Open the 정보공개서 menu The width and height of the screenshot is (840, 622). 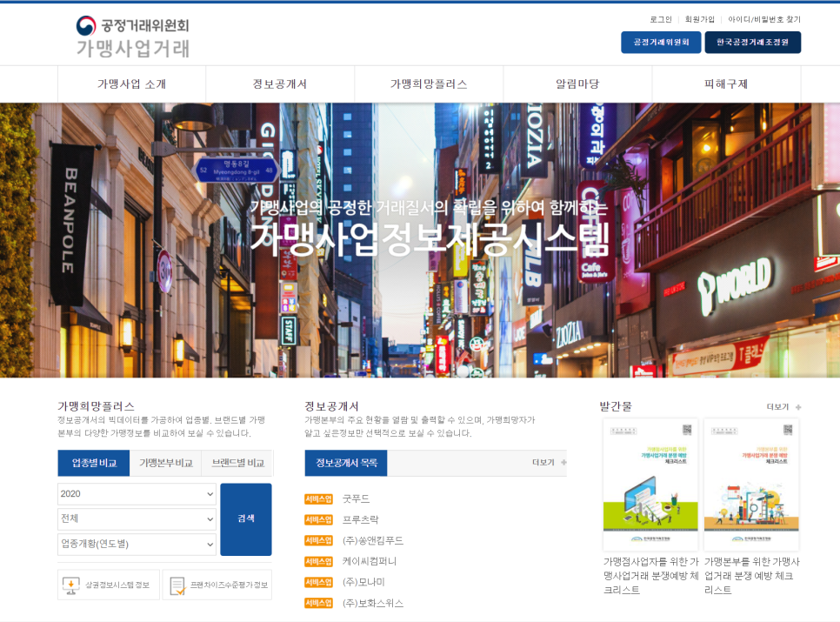pyautogui.click(x=280, y=84)
